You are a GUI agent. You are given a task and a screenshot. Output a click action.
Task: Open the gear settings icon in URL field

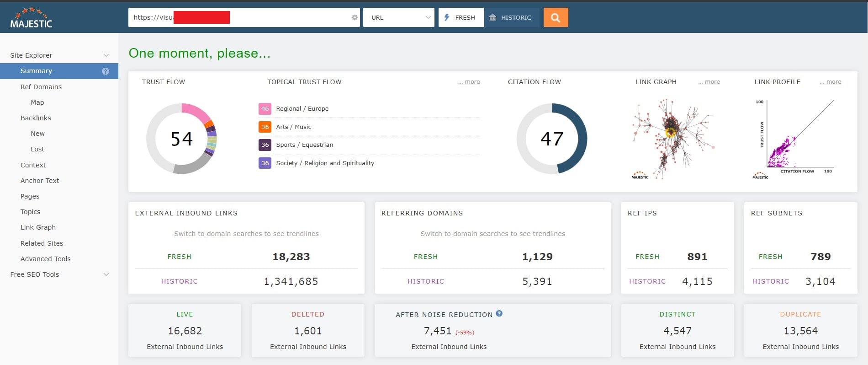pos(355,17)
